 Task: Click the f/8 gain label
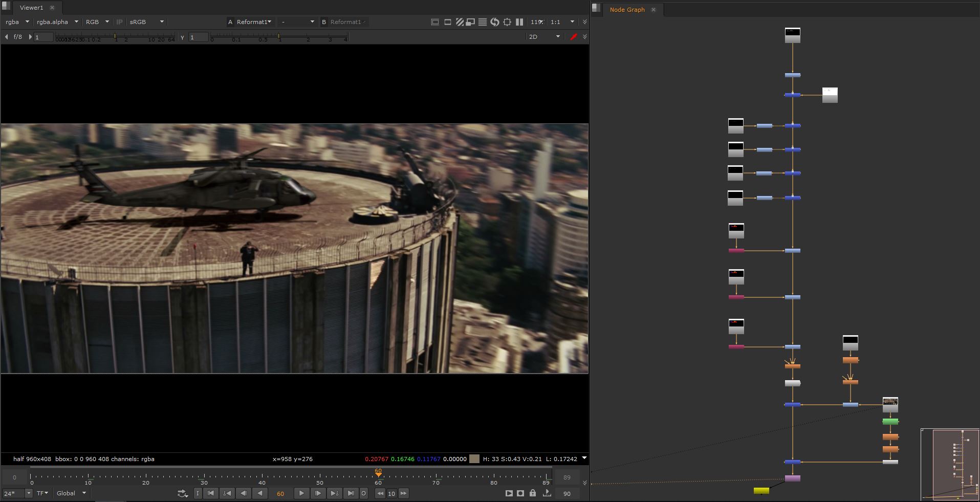18,37
